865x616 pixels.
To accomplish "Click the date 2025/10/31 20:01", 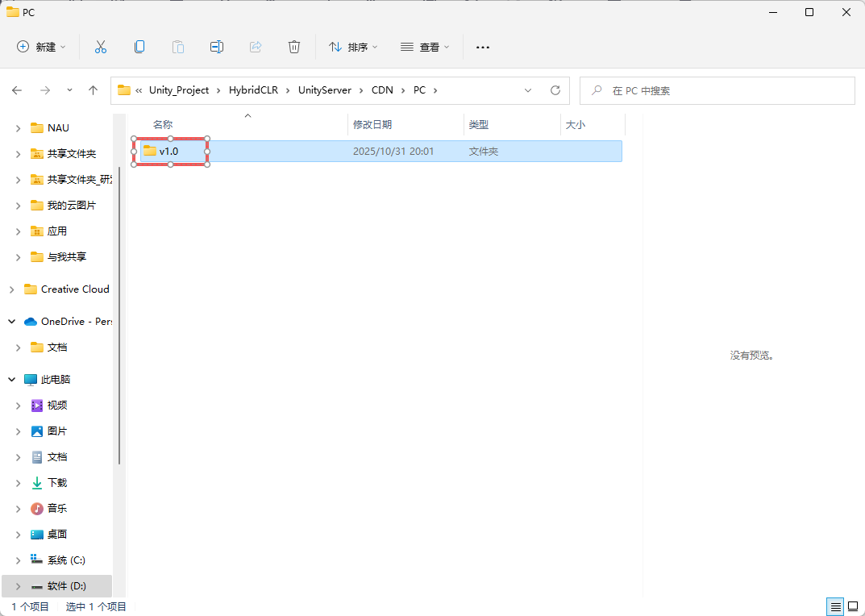I will point(393,152).
